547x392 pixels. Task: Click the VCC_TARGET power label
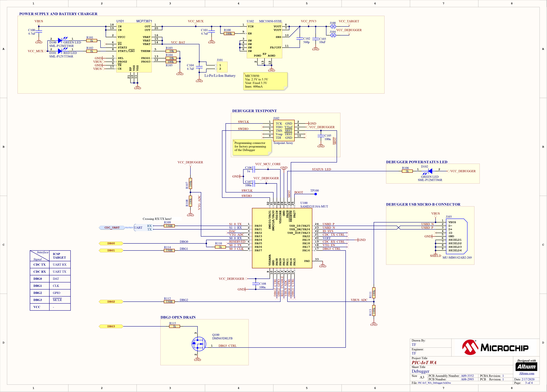[x=349, y=21]
